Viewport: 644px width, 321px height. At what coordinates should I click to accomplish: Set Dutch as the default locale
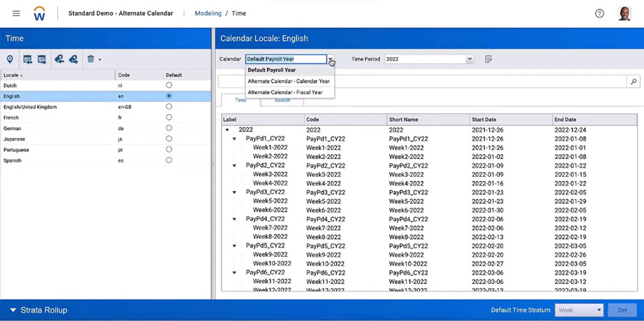(169, 86)
